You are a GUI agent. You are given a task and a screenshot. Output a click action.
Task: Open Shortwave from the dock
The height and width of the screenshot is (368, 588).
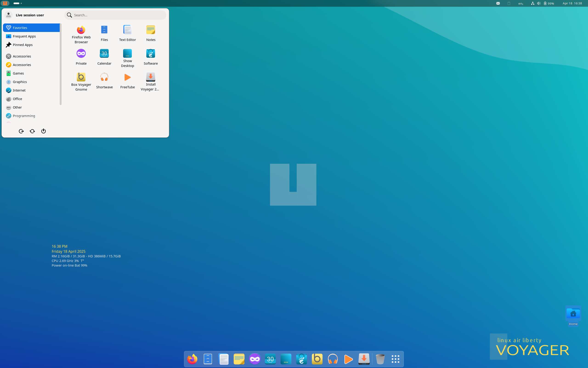333,359
